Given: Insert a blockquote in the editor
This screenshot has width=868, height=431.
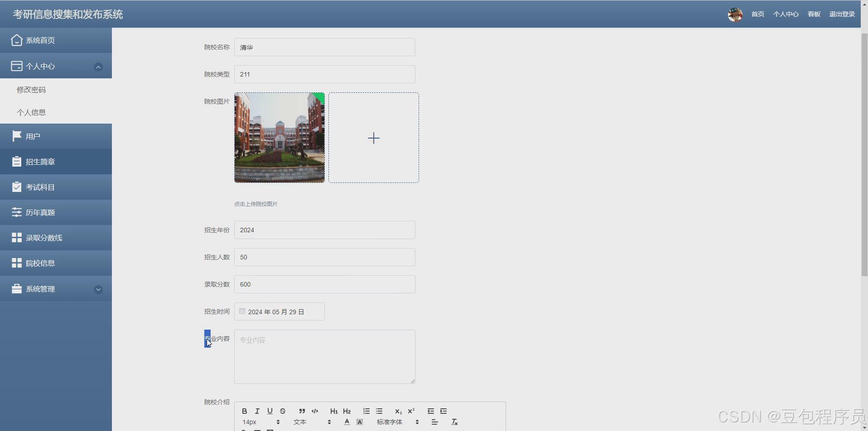Looking at the screenshot, I should click(x=302, y=411).
